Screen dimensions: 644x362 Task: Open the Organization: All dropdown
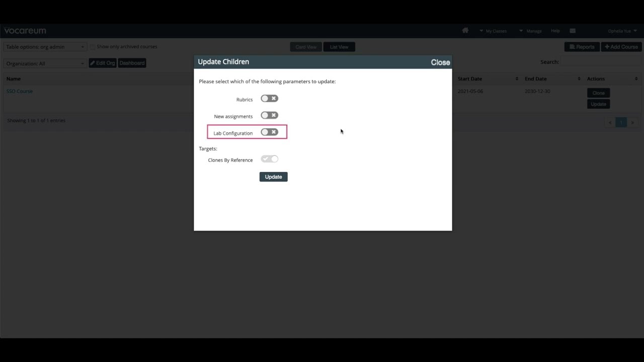[45, 63]
